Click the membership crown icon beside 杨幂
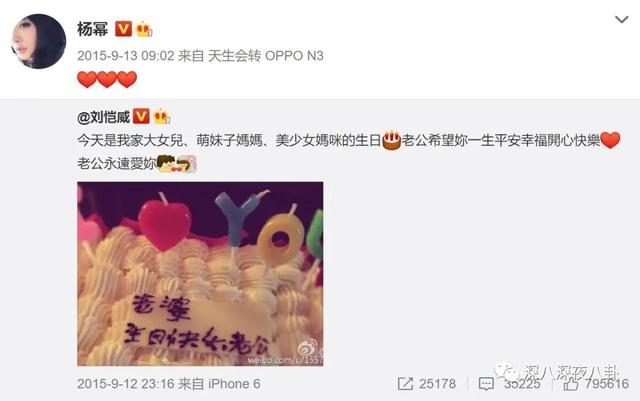Screen dimensions: 640x401 point(144,29)
